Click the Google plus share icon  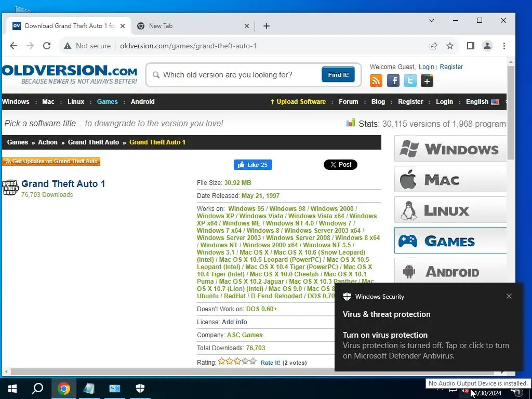[427, 81]
